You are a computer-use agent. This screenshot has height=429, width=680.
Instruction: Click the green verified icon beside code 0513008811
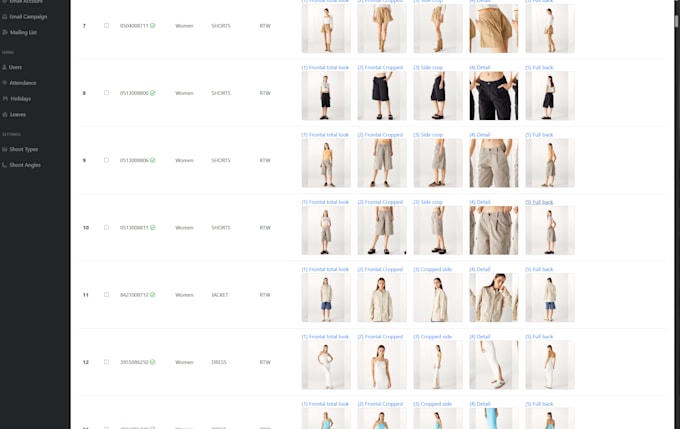[153, 227]
